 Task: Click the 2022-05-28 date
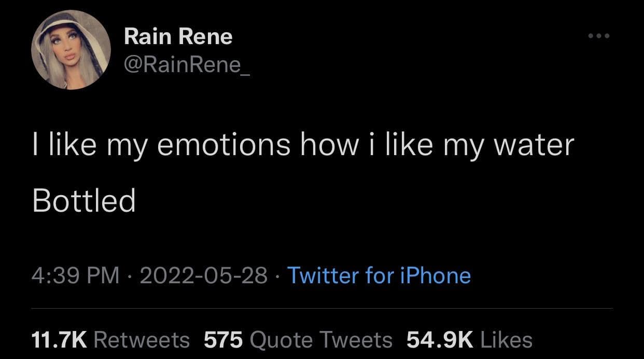coord(203,275)
